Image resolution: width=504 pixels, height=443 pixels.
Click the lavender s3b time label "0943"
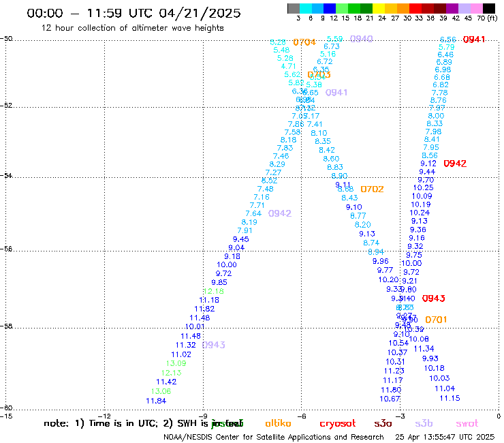[213, 345]
